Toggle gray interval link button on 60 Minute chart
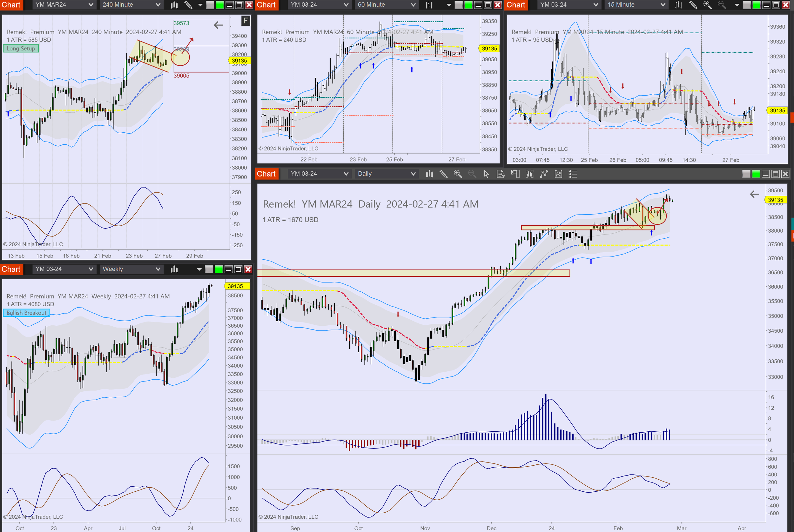Viewport: 794px width, 532px height. click(459, 5)
